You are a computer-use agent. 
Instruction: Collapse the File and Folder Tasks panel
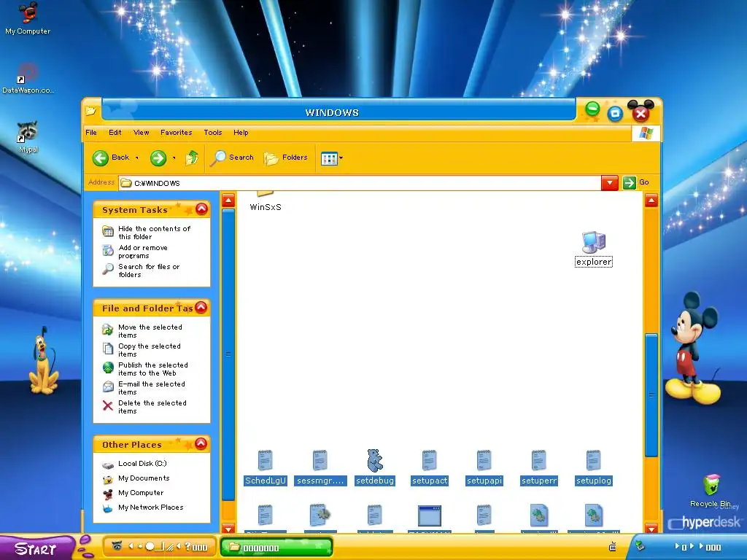201,308
